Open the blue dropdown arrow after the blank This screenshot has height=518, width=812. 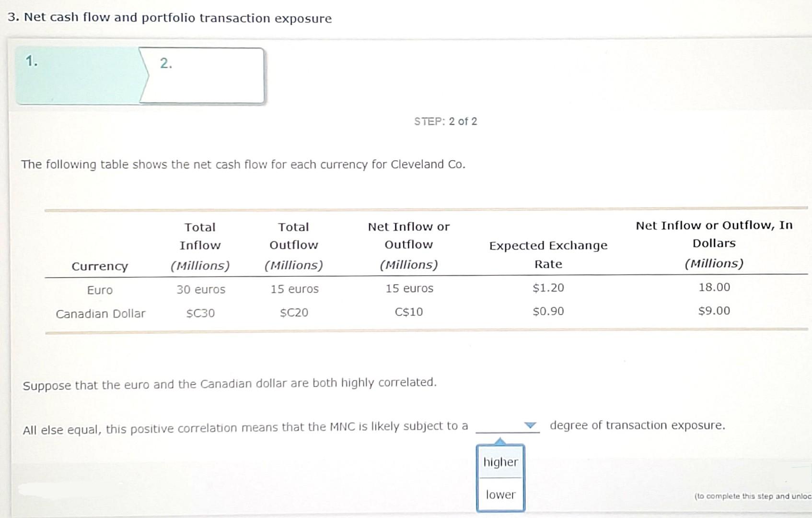pos(530,426)
